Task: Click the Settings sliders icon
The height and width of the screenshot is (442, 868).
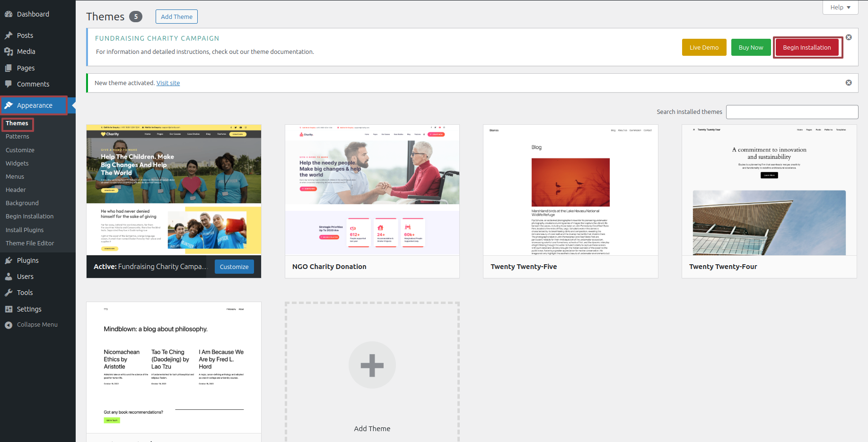Action: (9, 309)
